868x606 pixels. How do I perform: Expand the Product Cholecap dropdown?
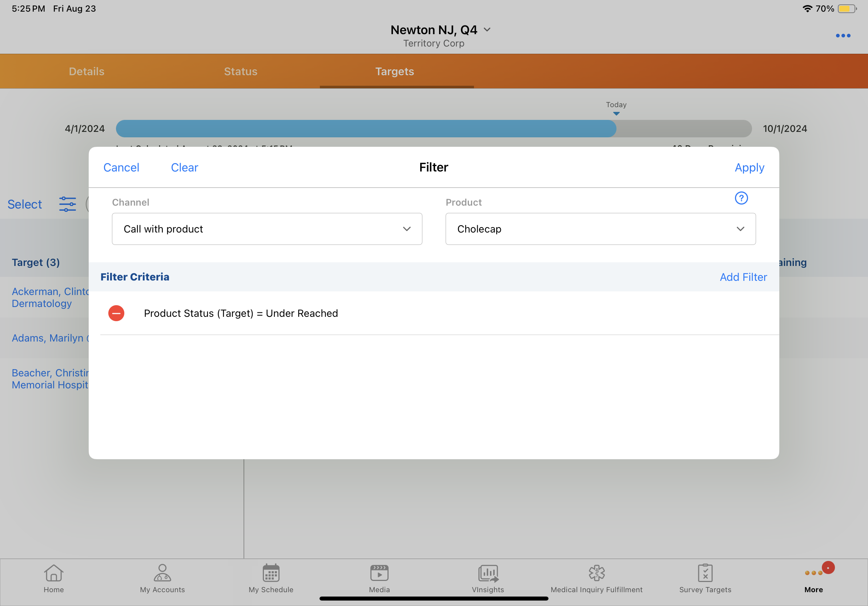600,229
